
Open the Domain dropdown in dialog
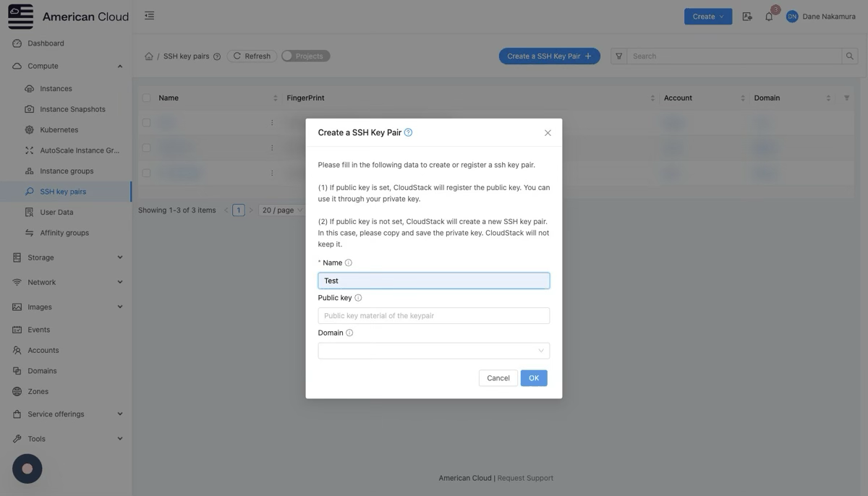(x=433, y=351)
